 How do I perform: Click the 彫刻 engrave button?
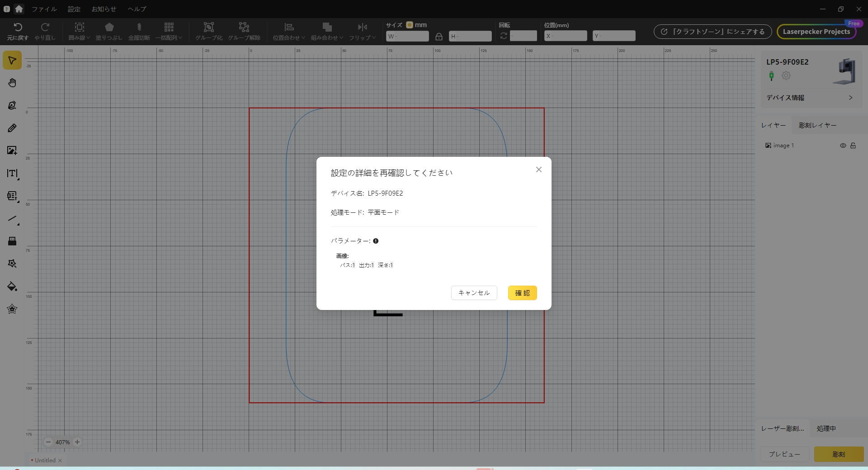(x=839, y=454)
